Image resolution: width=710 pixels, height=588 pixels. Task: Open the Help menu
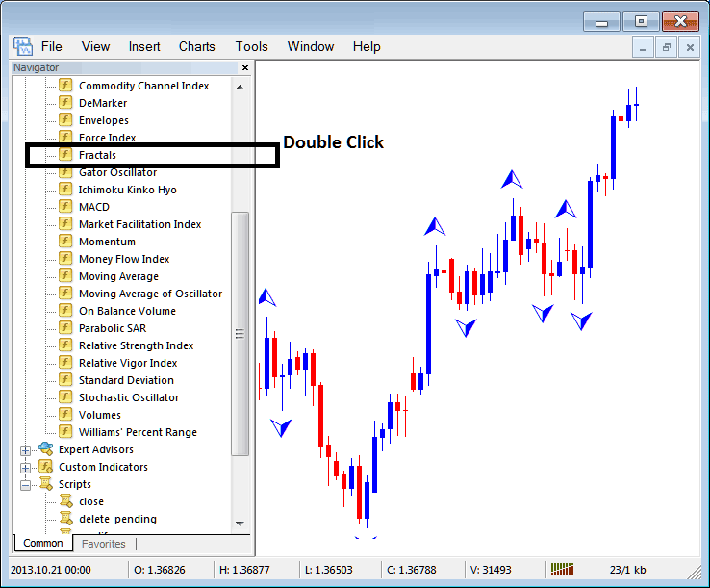(x=367, y=46)
